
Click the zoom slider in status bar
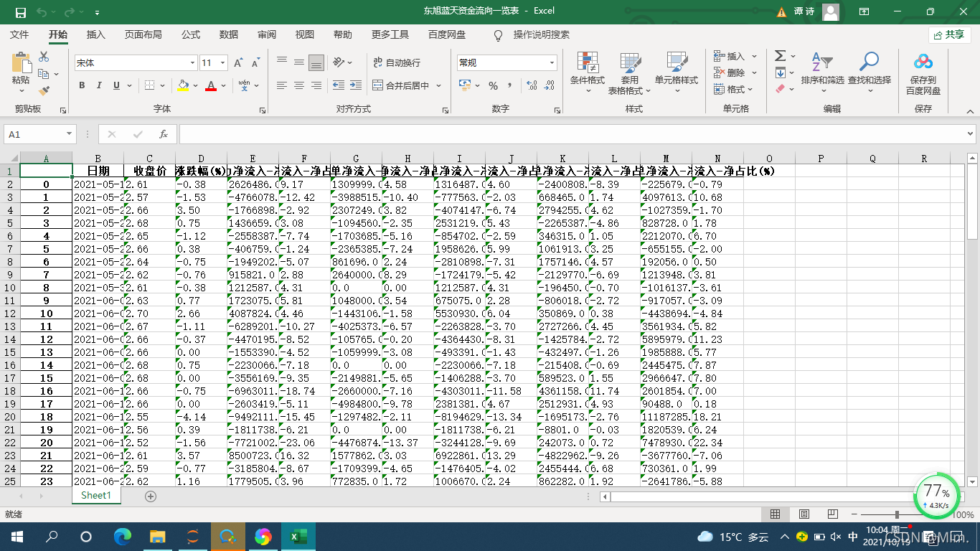tap(897, 514)
